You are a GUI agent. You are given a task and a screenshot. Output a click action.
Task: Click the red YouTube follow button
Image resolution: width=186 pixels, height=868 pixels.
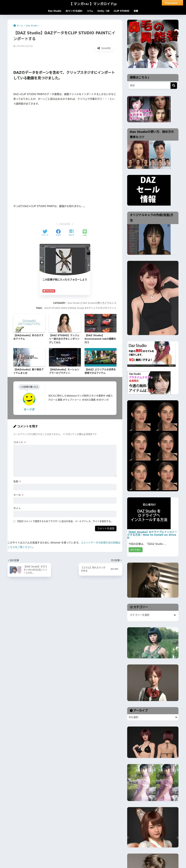(49, 291)
